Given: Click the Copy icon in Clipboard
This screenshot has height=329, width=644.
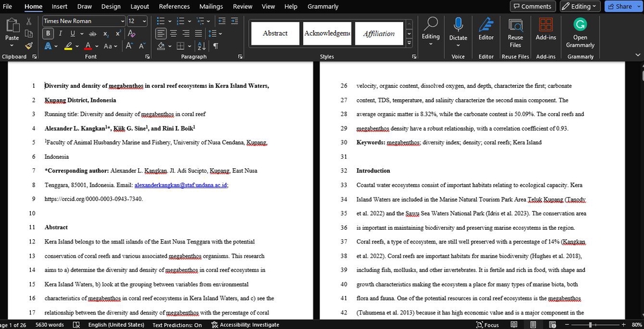Looking at the screenshot, I should (29, 34).
